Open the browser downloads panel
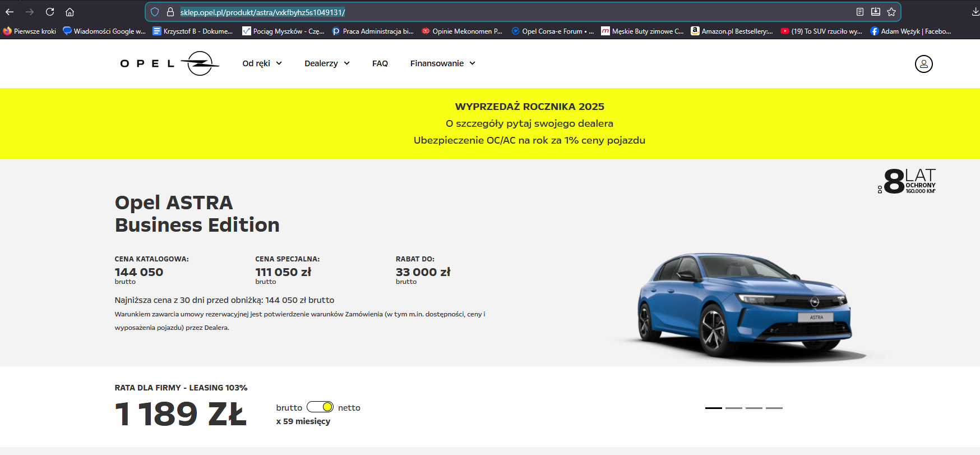The image size is (980, 455). (x=976, y=12)
